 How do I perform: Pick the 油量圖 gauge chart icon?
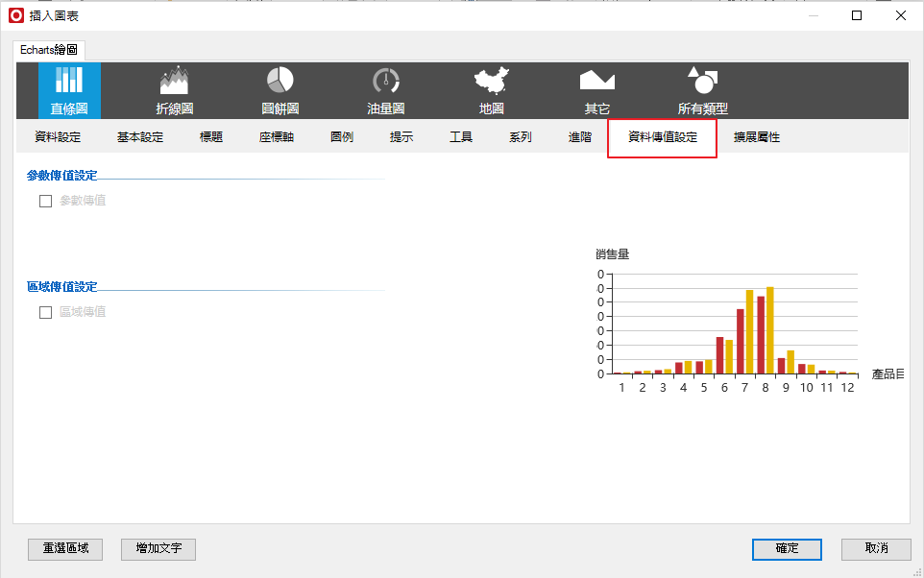click(385, 81)
